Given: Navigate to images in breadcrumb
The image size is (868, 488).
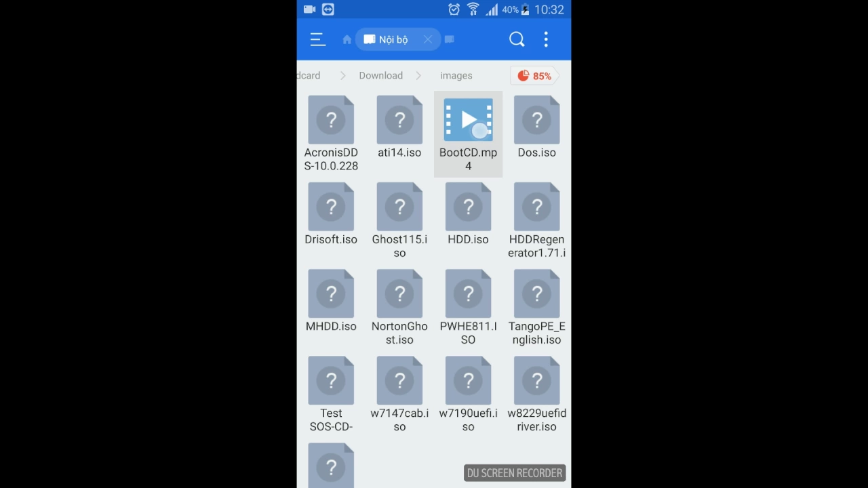Looking at the screenshot, I should pos(456,75).
